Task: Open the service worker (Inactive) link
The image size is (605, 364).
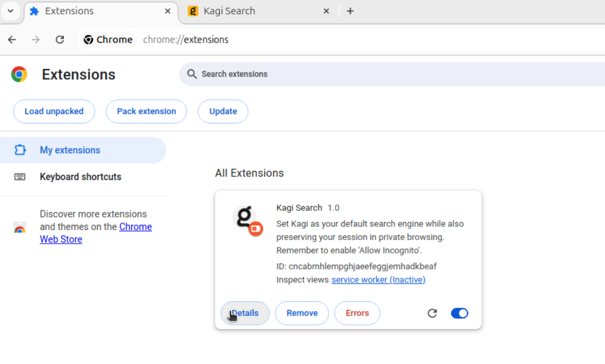Action: [x=378, y=280]
